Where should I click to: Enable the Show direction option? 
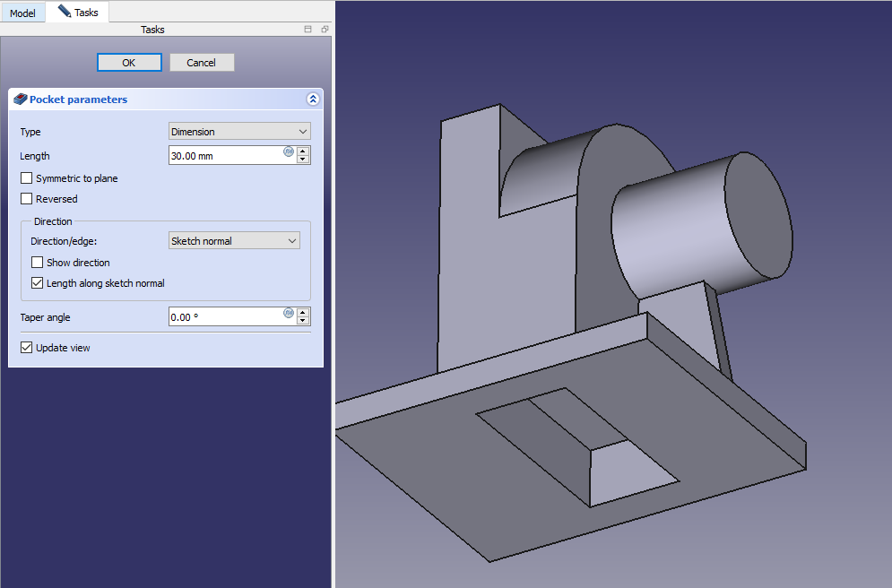tap(38, 263)
